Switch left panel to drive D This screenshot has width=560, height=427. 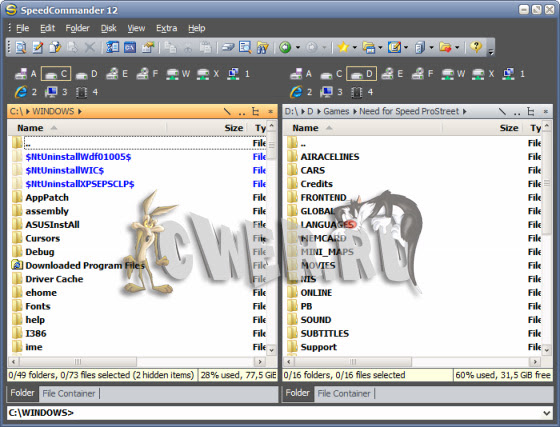[86, 74]
